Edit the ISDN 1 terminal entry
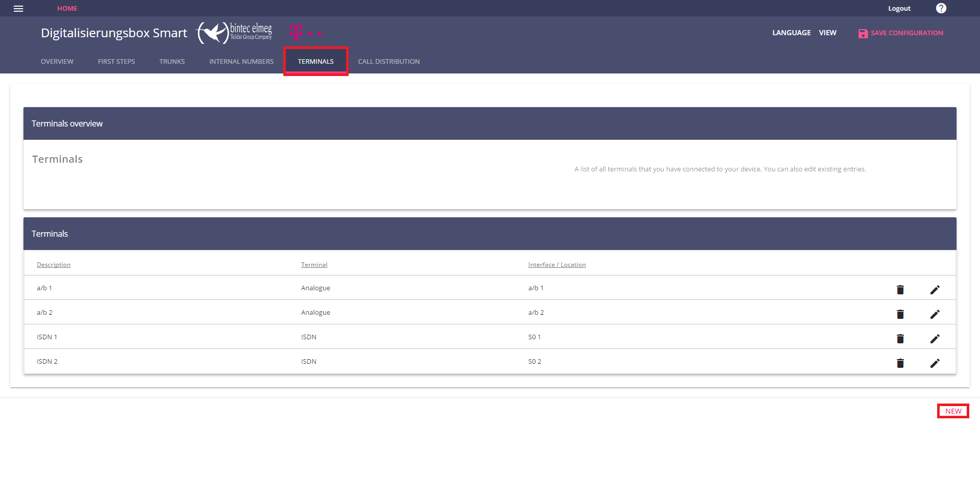This screenshot has height=502, width=980. 935,339
